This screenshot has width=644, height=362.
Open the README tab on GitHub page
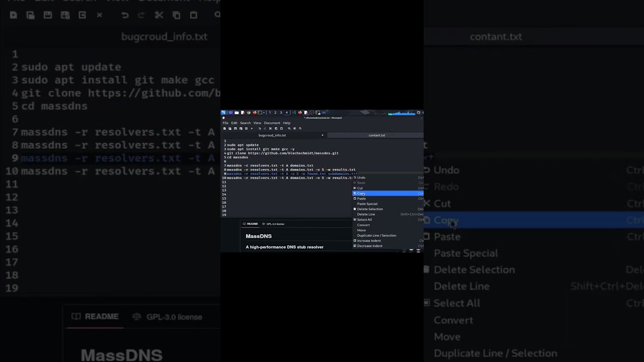(x=251, y=224)
